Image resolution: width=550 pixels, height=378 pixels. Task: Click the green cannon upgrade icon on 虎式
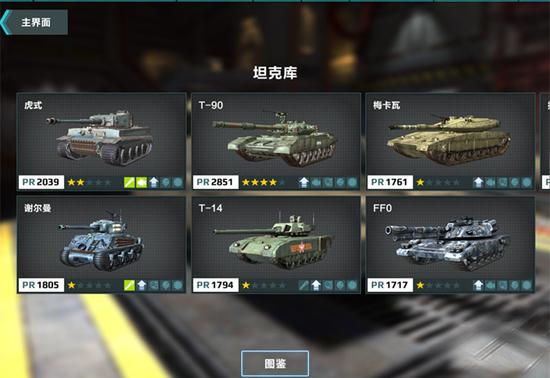tap(129, 182)
